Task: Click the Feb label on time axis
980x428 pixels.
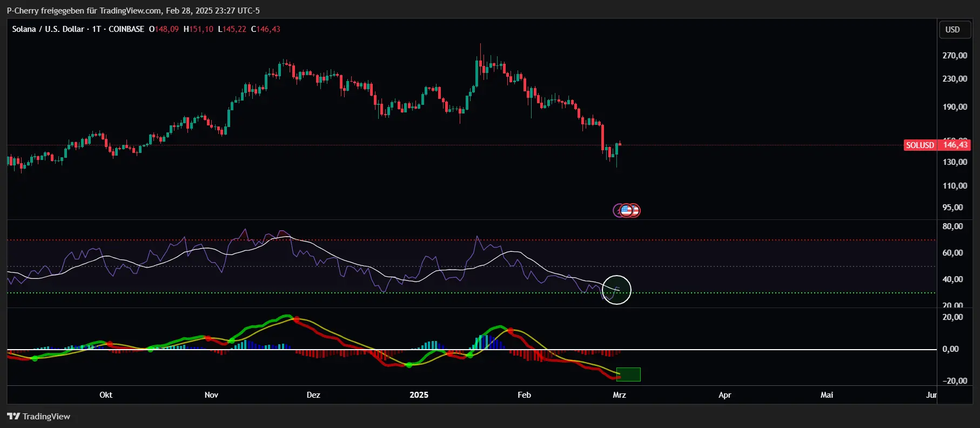Action: (524, 395)
